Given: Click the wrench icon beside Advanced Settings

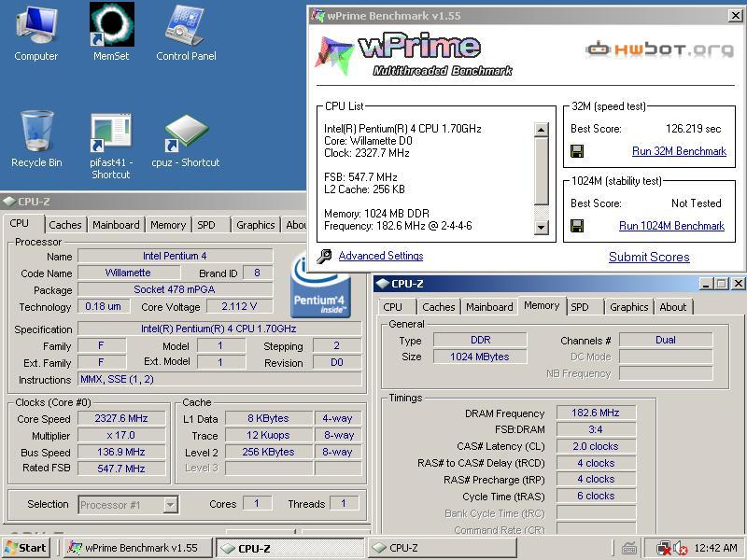Looking at the screenshot, I should coord(324,256).
